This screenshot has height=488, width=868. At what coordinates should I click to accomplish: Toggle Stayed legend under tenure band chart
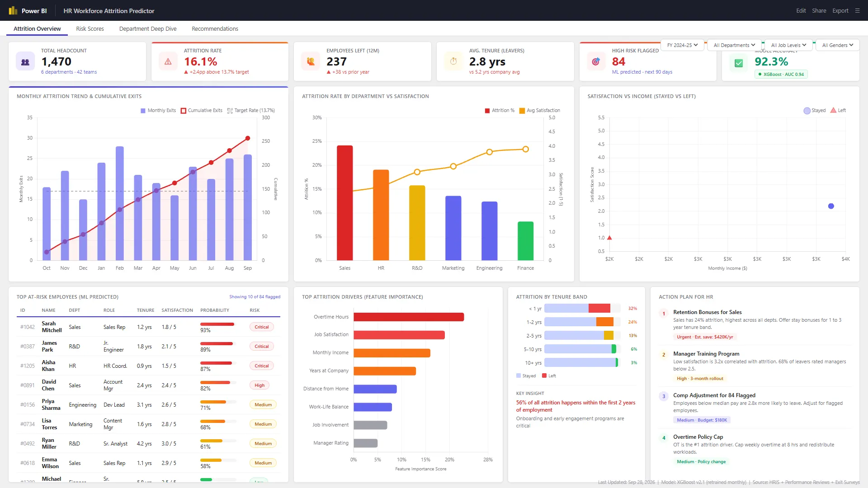point(526,376)
